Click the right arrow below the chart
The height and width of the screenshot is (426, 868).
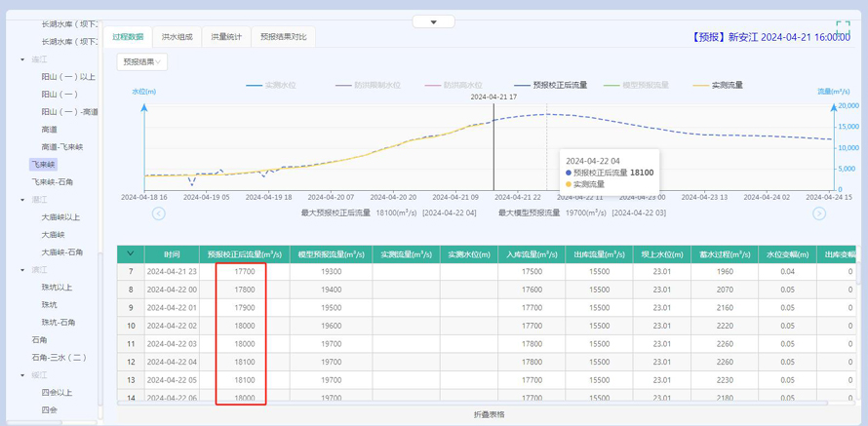[819, 213]
